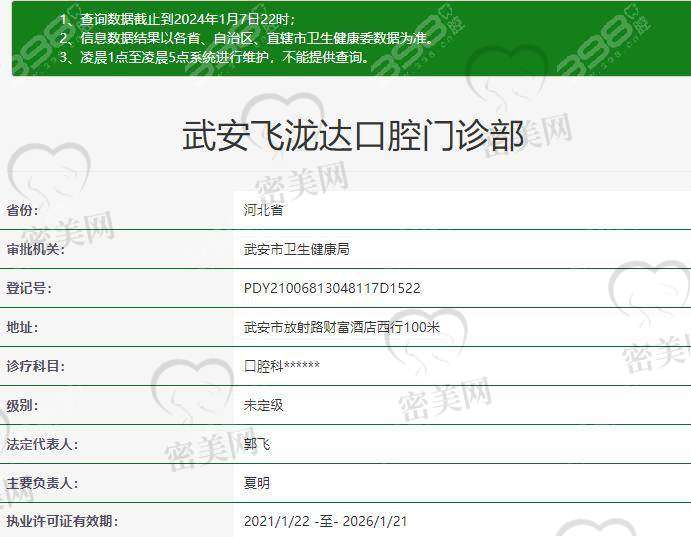Click the clinic title 武安飞泷达口腔门诊部
This screenshot has width=691, height=537.
coord(353,137)
